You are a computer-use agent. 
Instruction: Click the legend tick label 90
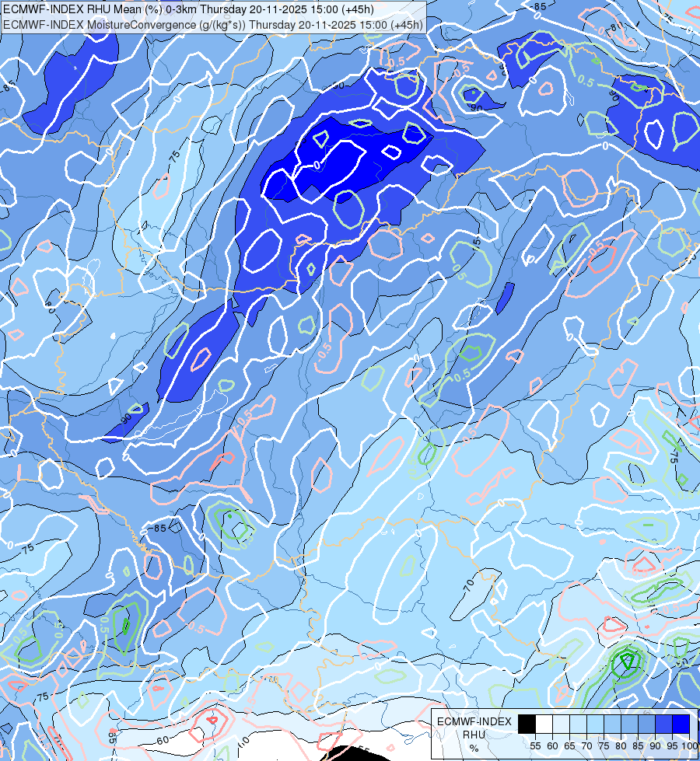(x=655, y=746)
